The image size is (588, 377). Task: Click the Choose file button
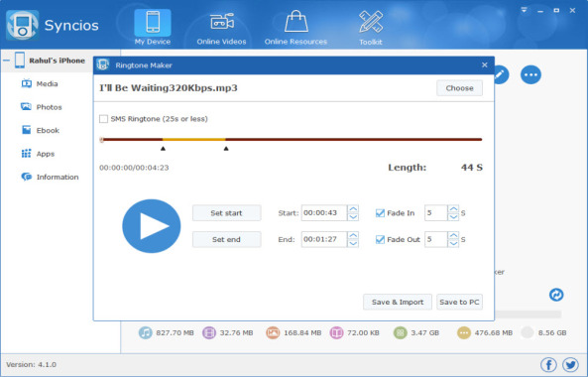pos(459,88)
